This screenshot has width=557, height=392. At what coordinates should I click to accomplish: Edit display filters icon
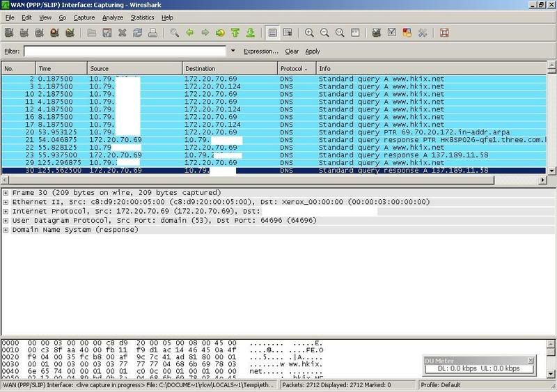(x=392, y=33)
